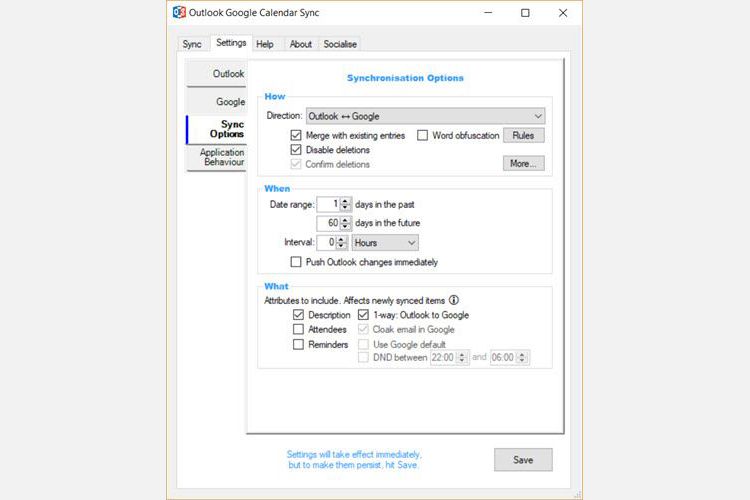Open the Help tab
The height and width of the screenshot is (500, 750).
tap(265, 44)
